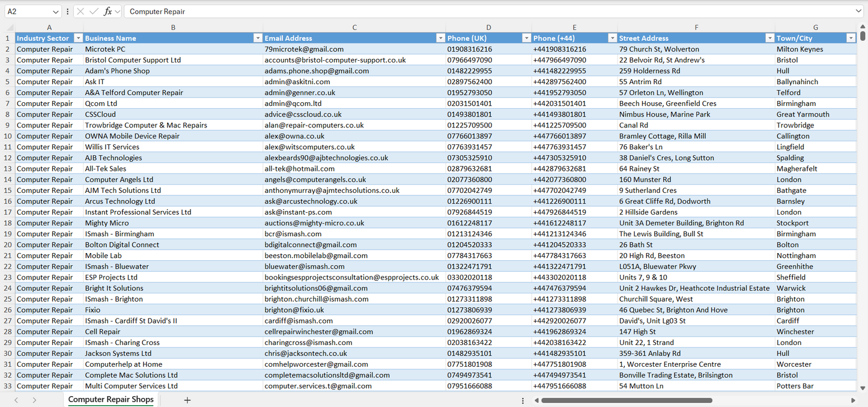Open the Business Name filter dropdown
Screen dimensions: 868x407
(258, 38)
